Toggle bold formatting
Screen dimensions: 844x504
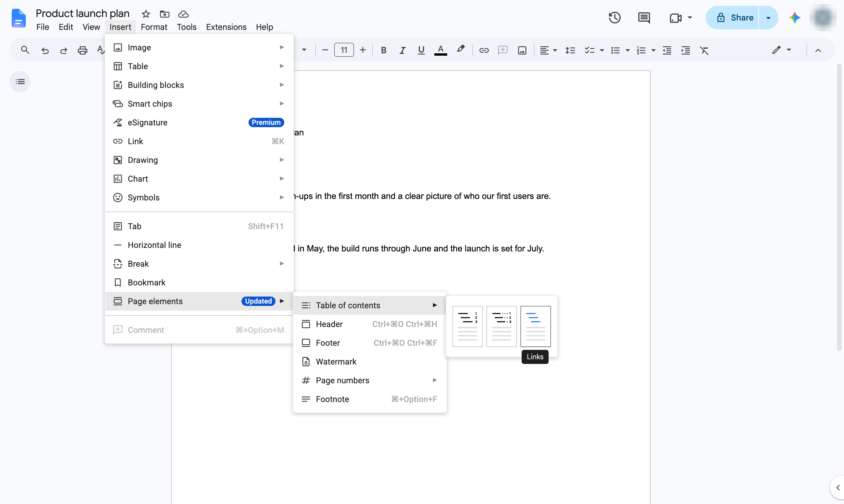383,50
